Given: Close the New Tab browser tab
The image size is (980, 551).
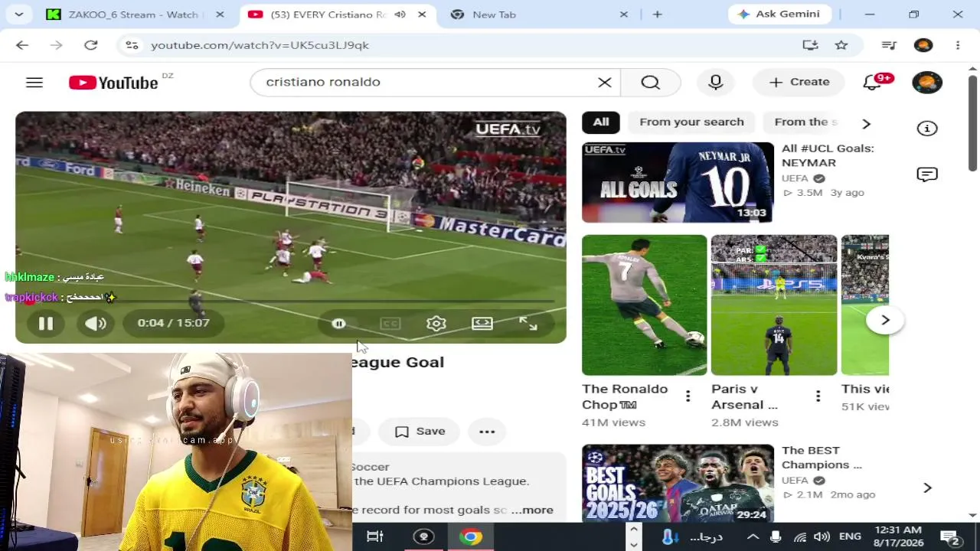Looking at the screenshot, I should 623,15.
